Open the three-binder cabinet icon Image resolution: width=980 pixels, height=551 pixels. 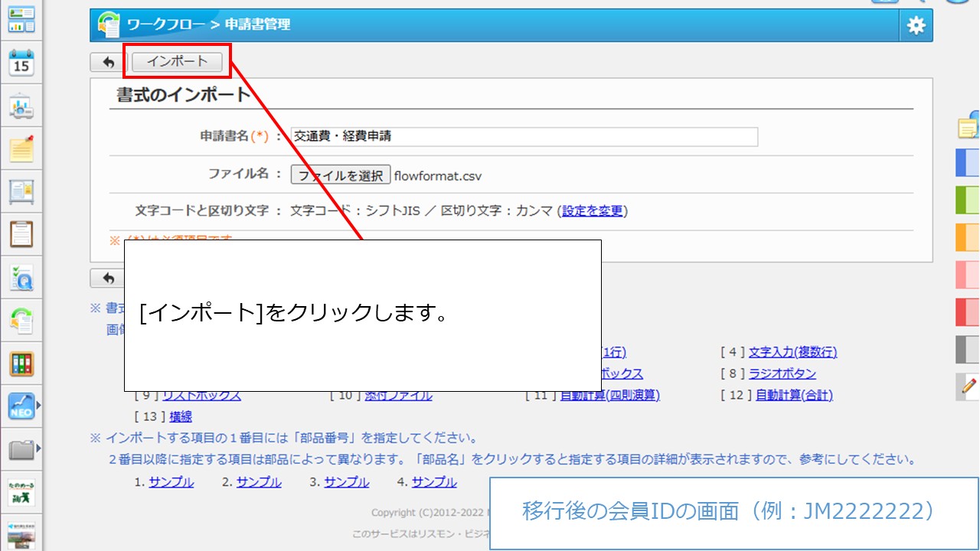pyautogui.click(x=21, y=364)
